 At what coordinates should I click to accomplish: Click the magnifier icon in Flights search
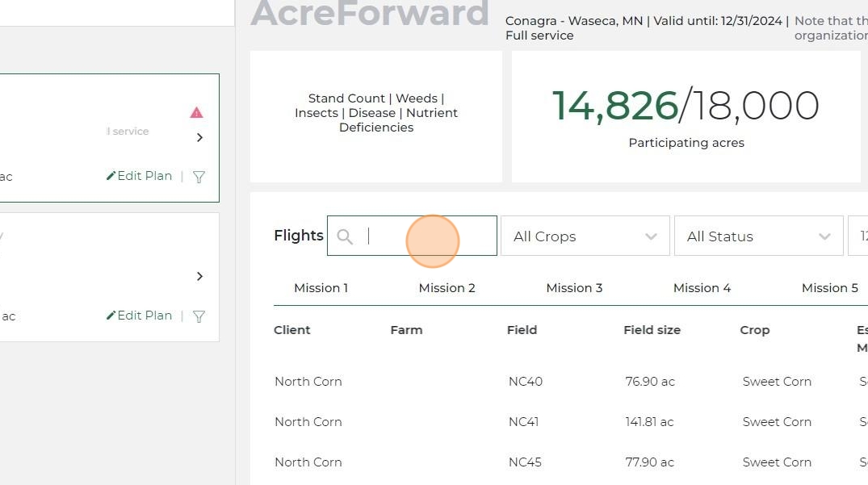click(345, 236)
